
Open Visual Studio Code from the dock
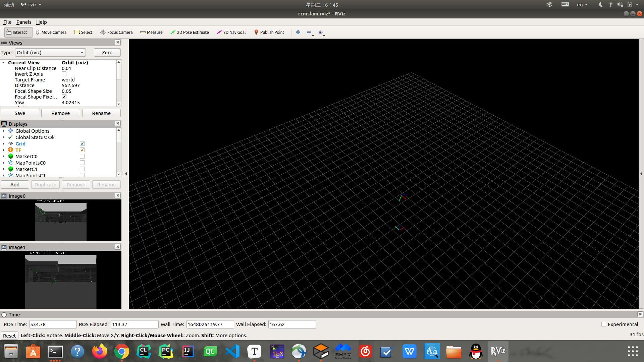232,351
